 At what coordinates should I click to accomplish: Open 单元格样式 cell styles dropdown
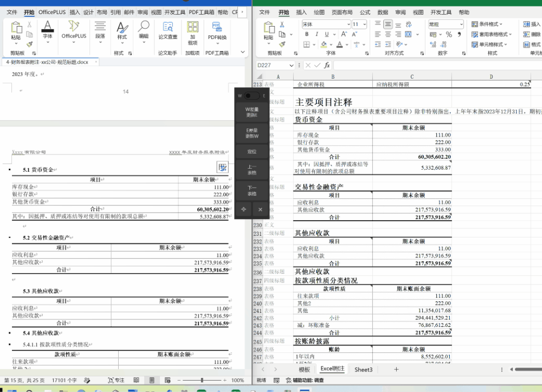(x=489, y=44)
